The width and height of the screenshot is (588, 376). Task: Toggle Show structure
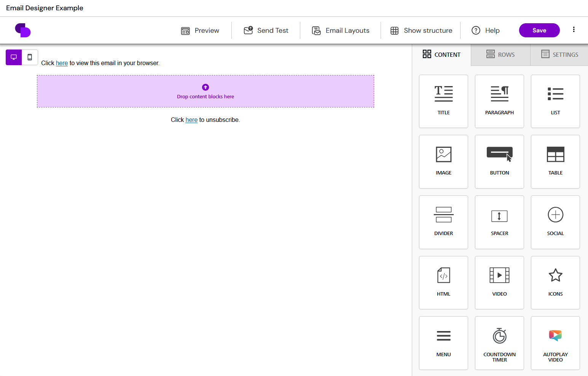421,30
